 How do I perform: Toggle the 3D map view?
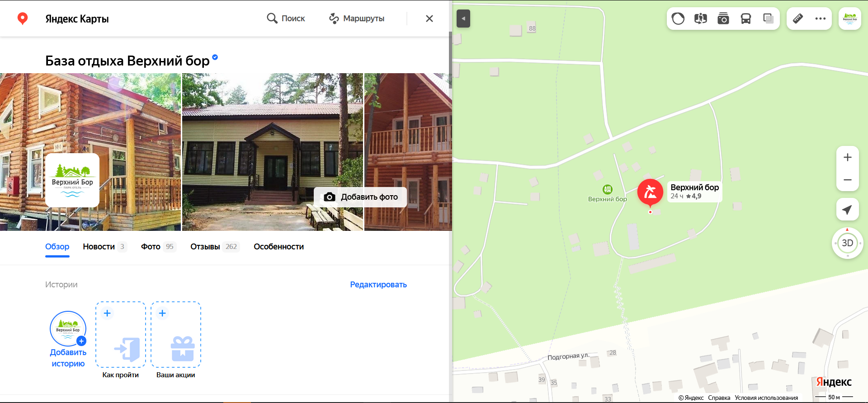pyautogui.click(x=847, y=243)
